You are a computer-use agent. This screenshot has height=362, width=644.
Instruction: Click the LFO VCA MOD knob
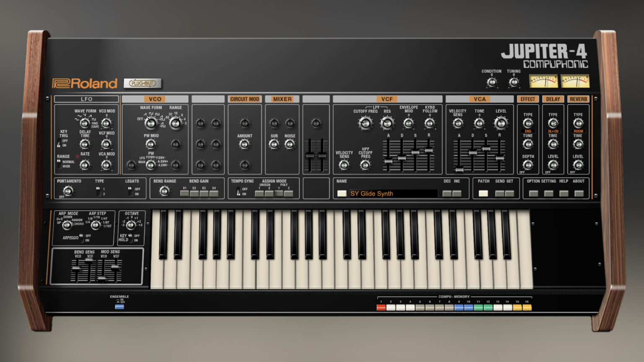(106, 165)
